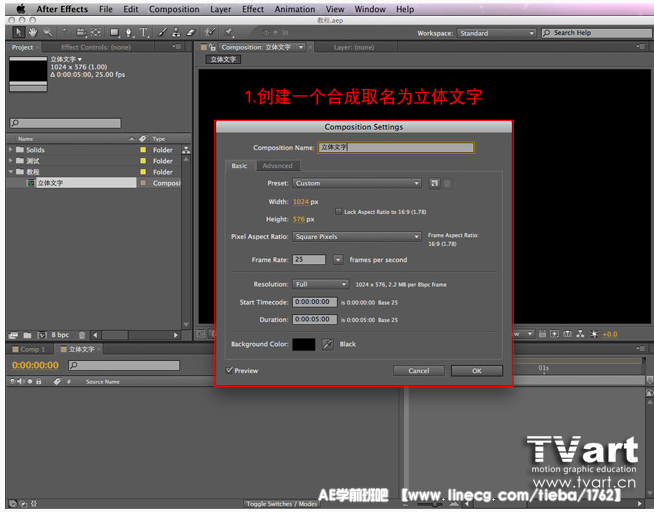Select the Pen tool

tap(129, 32)
